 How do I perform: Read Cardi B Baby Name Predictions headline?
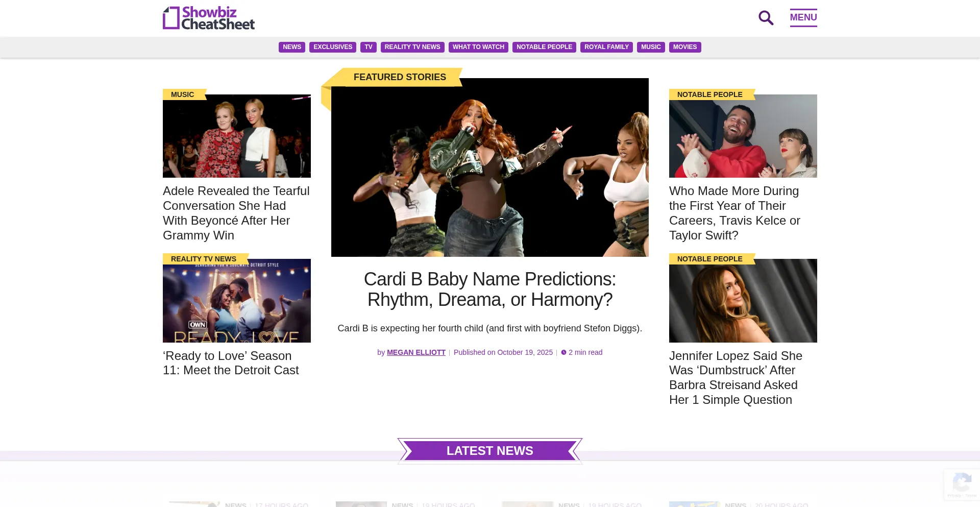(490, 289)
